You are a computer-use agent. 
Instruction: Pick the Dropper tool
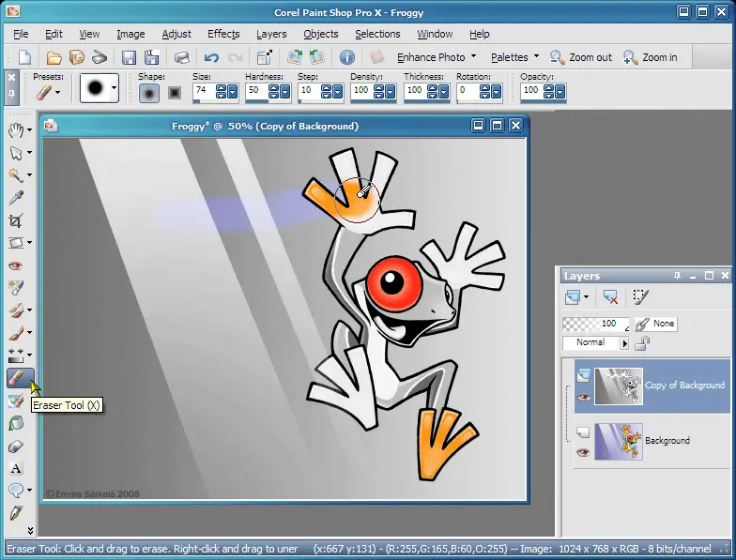16,198
